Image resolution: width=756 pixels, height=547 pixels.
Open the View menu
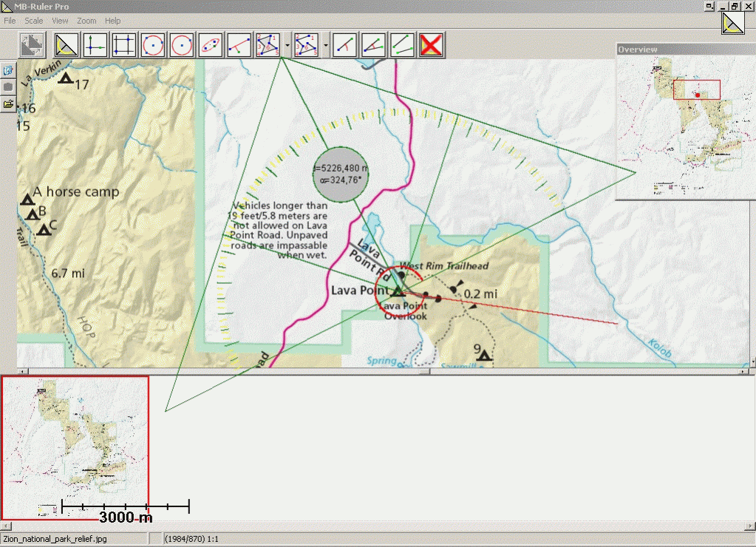coord(60,21)
